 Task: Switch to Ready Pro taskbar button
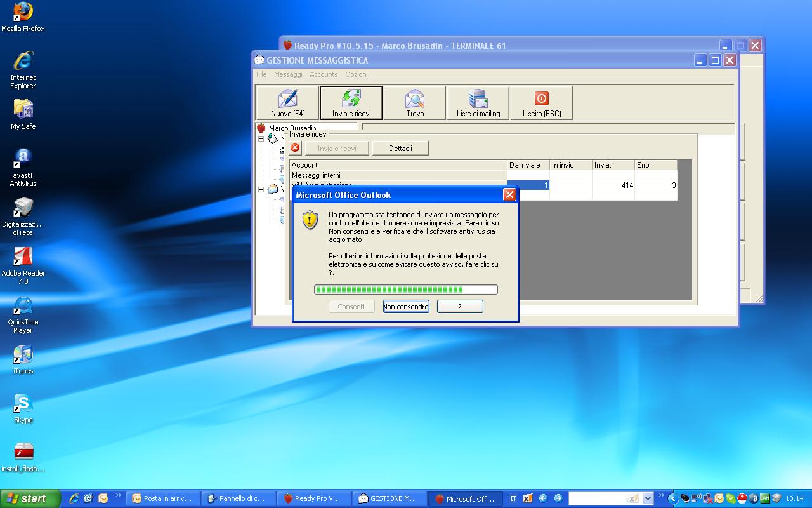point(315,498)
